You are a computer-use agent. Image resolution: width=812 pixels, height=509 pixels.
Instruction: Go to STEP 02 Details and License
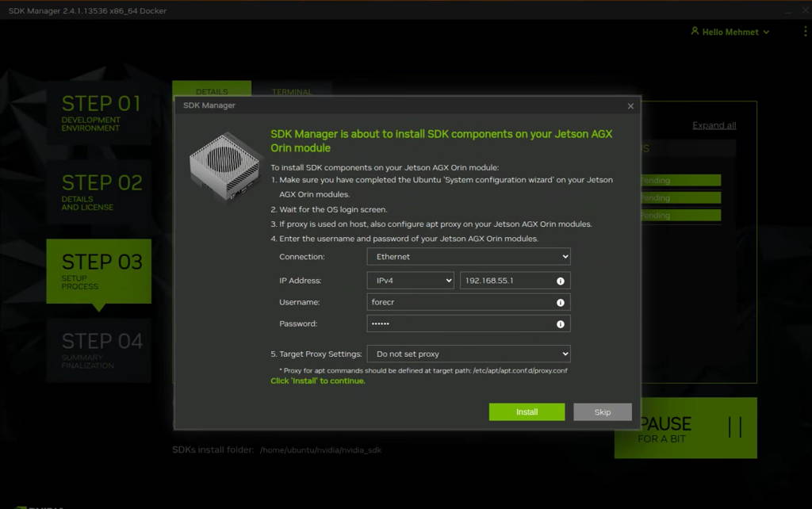[99, 192]
